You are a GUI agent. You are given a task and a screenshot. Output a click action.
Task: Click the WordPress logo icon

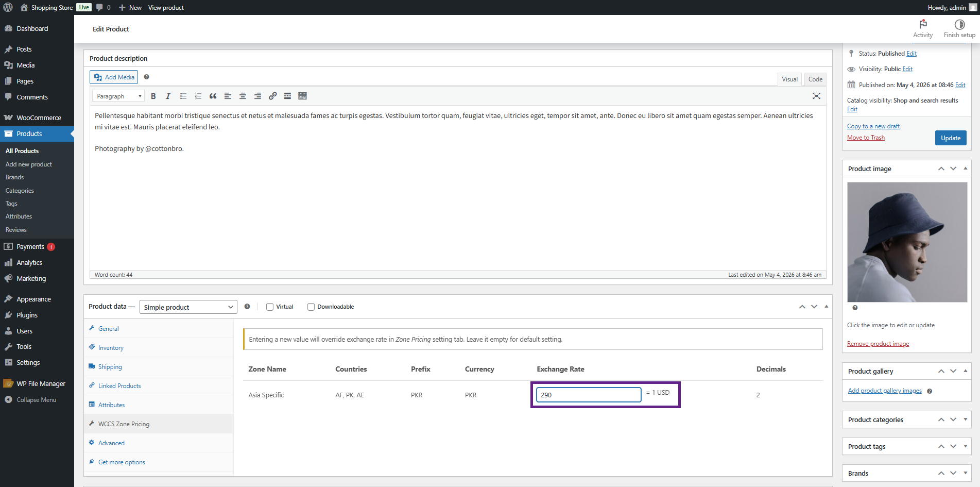tap(8, 7)
